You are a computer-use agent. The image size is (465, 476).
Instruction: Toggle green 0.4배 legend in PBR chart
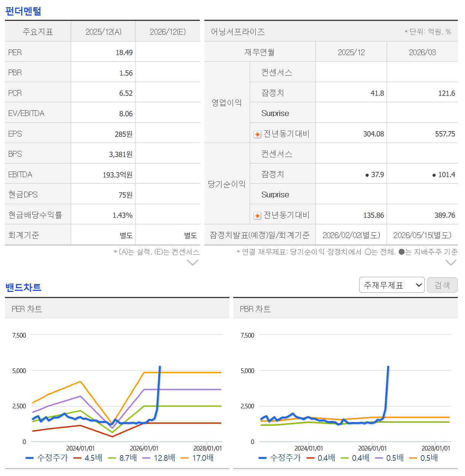(355, 458)
